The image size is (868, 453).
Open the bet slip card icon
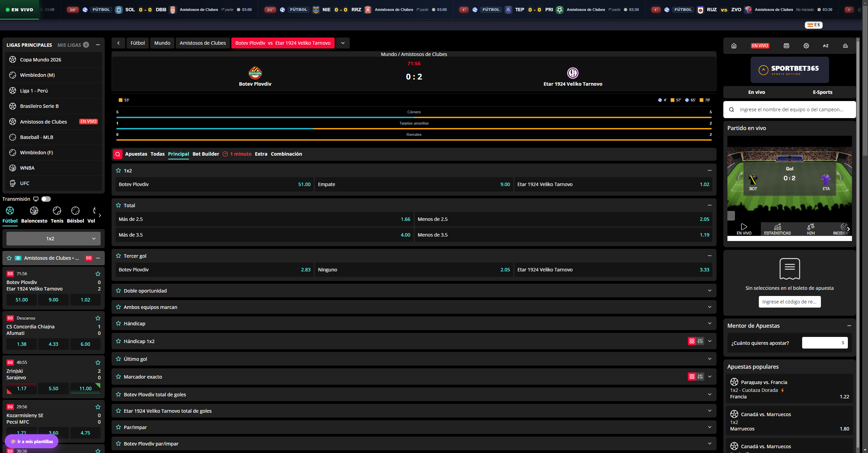786,46
